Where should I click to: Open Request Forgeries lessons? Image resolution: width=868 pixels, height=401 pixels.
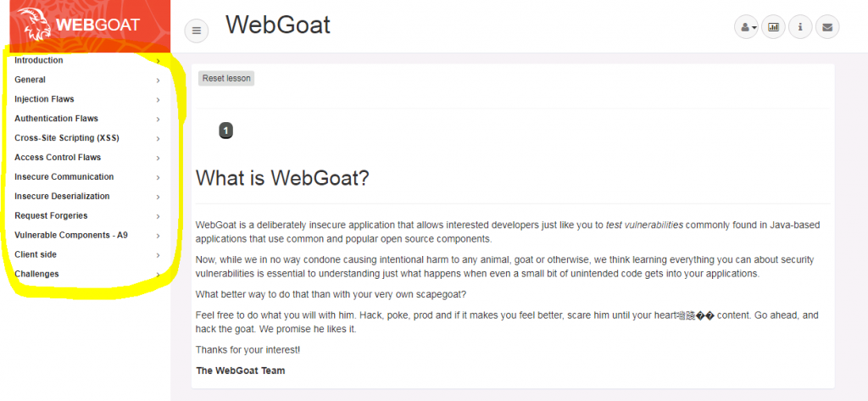pyautogui.click(x=51, y=216)
